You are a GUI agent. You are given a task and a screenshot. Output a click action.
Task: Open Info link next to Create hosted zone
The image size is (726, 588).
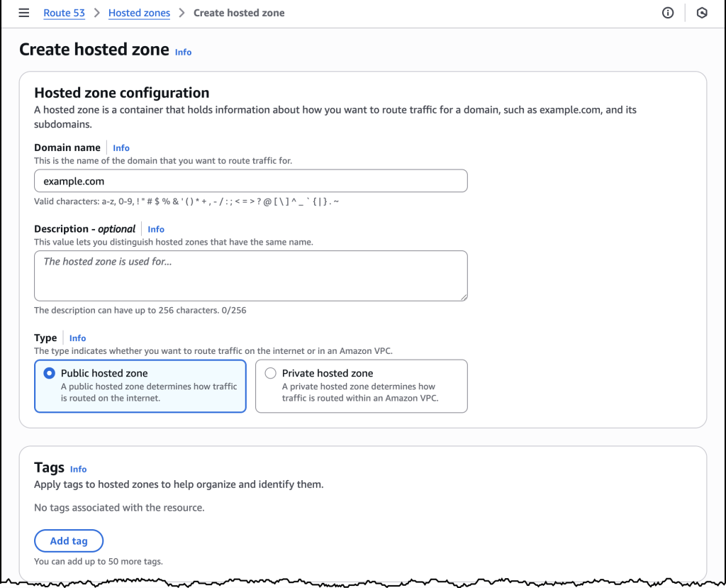[183, 52]
